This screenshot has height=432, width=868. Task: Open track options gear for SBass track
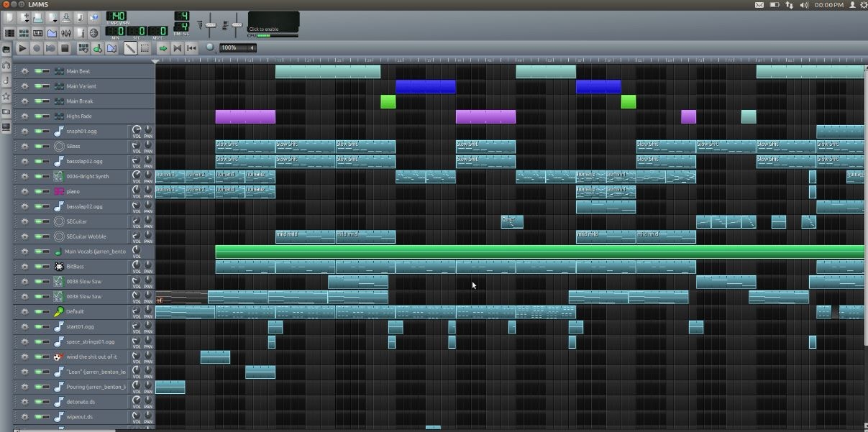24,146
